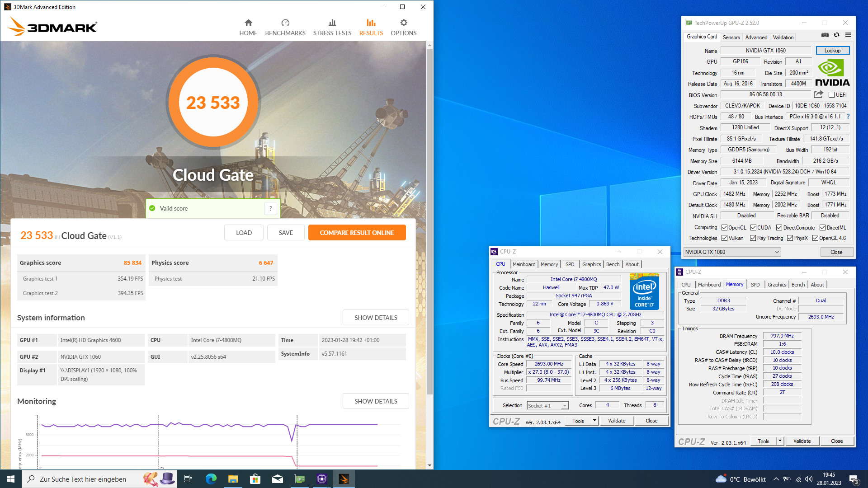Open the Results chart icon in 3DMark
868x488 pixels.
coord(371,23)
